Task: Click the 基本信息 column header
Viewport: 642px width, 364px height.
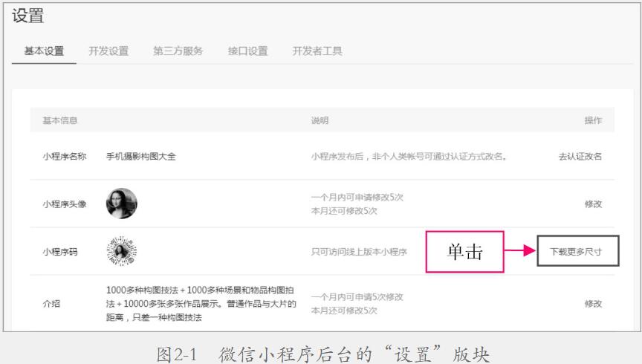Action: [60, 120]
